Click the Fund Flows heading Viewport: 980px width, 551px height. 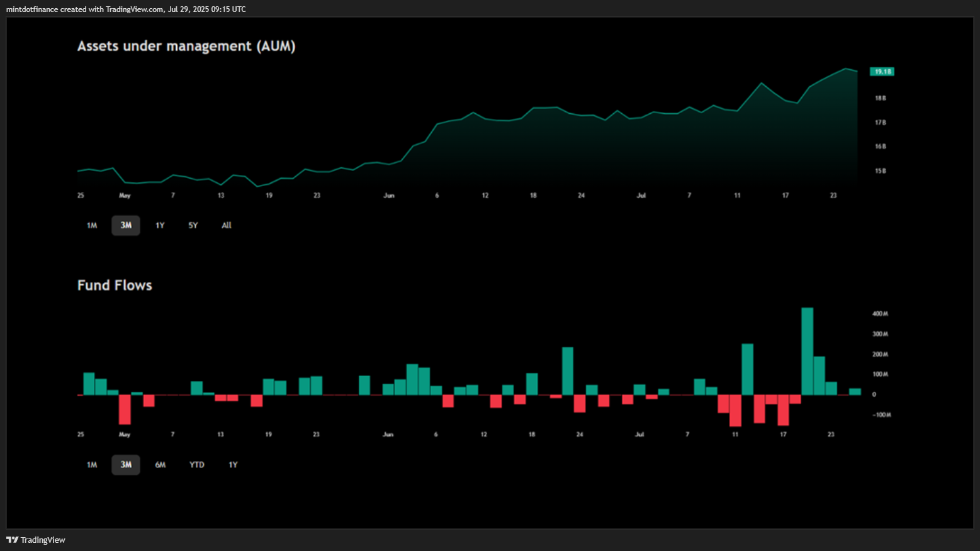coord(115,286)
